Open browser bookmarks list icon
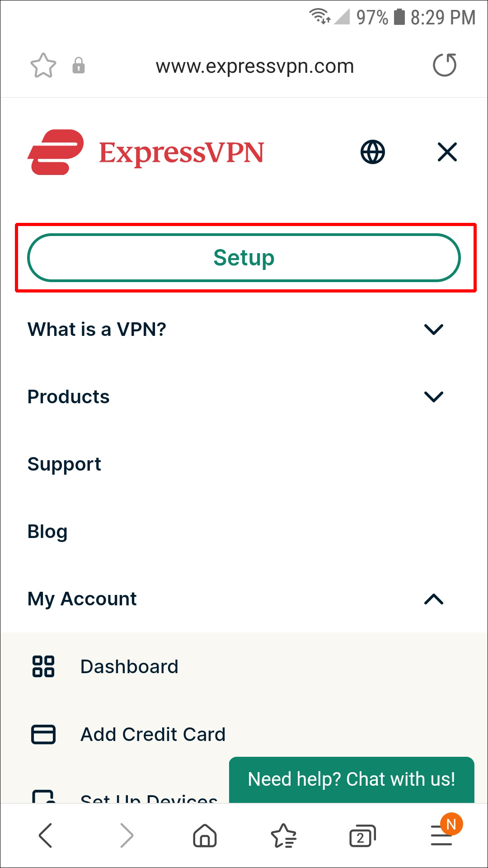The width and height of the screenshot is (488, 868). [x=283, y=835]
